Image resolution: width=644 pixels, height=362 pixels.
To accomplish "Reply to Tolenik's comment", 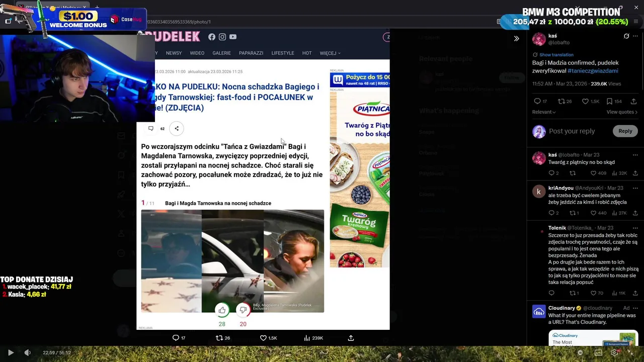I will [x=551, y=293].
